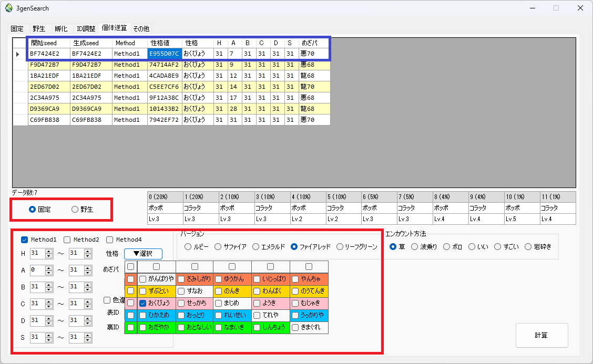Increase the S minimum value stepper
593x364 pixels.
49,335
